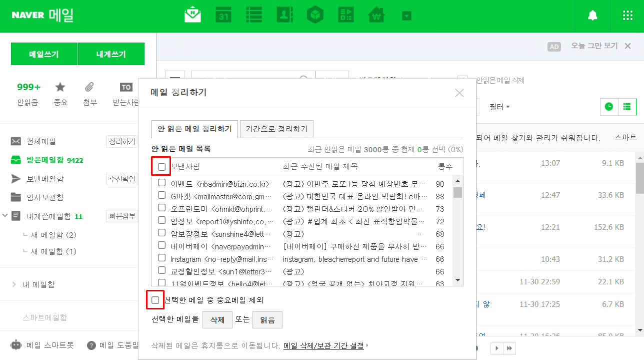Open 스마트메일함 section
Viewport: 644px width, 360px height.
tap(44, 317)
